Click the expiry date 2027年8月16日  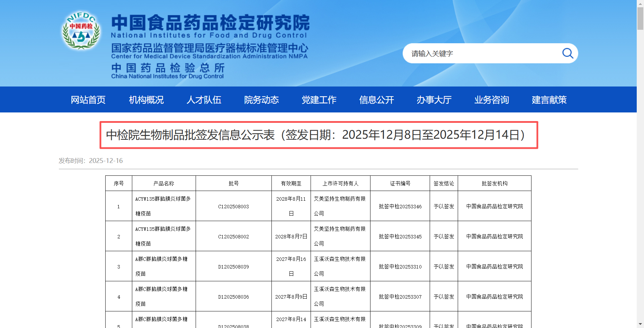[291, 266]
